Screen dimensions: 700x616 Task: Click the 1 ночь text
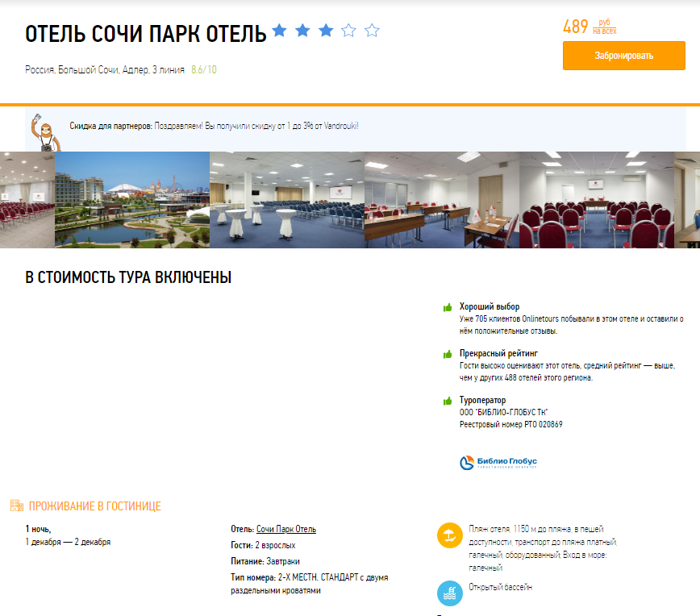click(x=38, y=529)
